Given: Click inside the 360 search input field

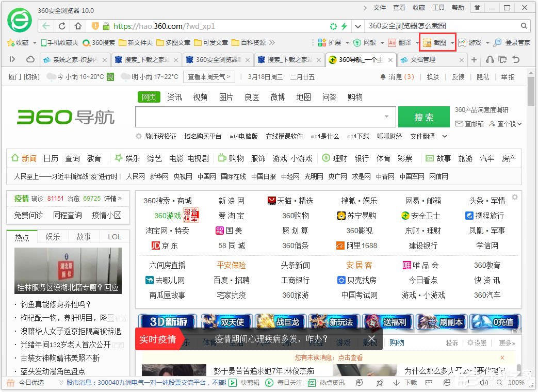Looking at the screenshot, I should (258, 117).
